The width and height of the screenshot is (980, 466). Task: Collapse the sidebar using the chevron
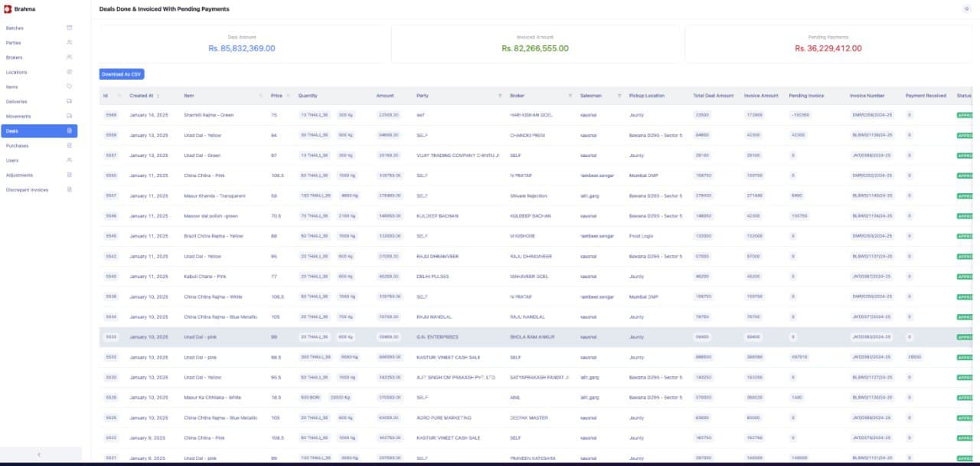tap(38, 455)
